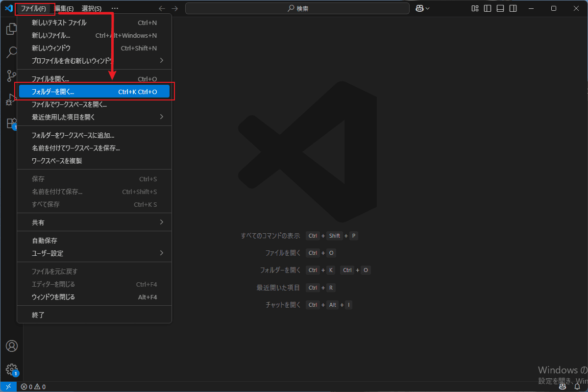Select ワークスペースを複製 menu entry
Screen dimensions: 588x392
(x=95, y=161)
